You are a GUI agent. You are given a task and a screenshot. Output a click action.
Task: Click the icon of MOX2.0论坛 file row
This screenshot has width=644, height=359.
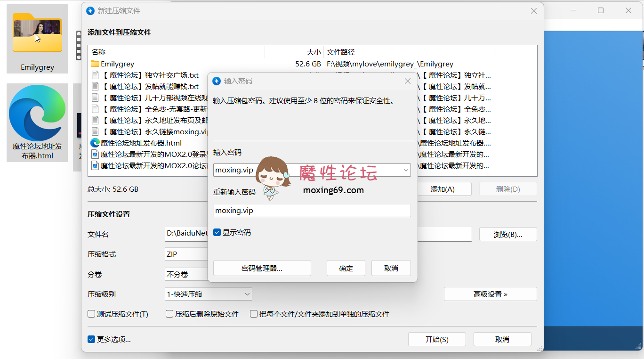pyautogui.click(x=95, y=166)
